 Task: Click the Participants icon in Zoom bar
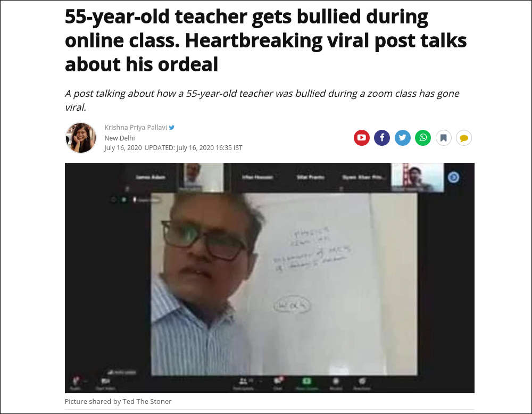click(244, 382)
